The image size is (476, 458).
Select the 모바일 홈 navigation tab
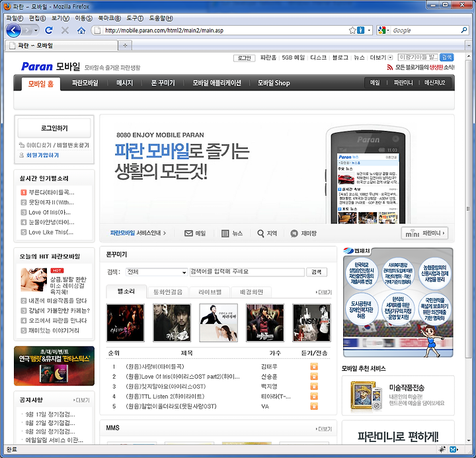tap(41, 84)
